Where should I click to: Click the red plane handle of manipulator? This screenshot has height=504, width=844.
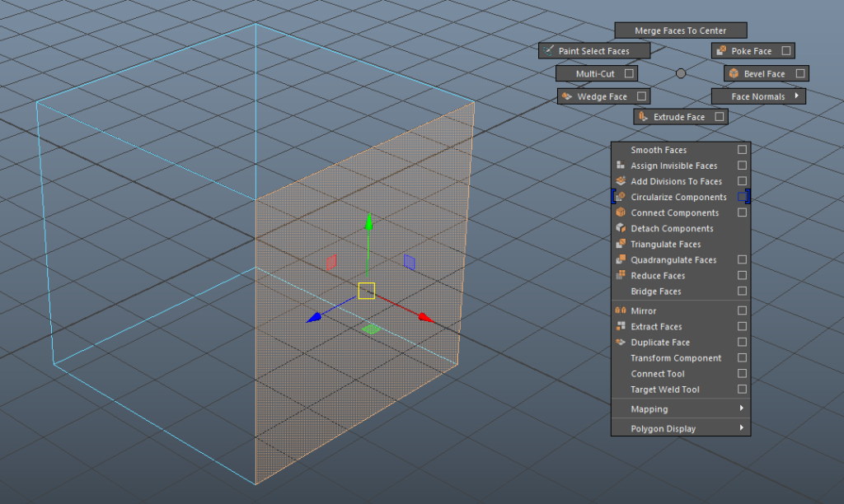click(x=331, y=263)
